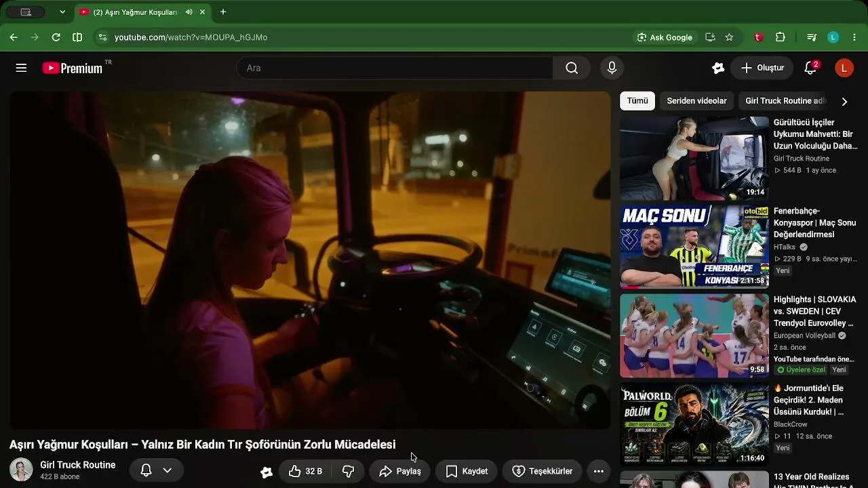The height and width of the screenshot is (488, 868).
Task: Open the BlackCrow channel name
Action: pos(790,424)
